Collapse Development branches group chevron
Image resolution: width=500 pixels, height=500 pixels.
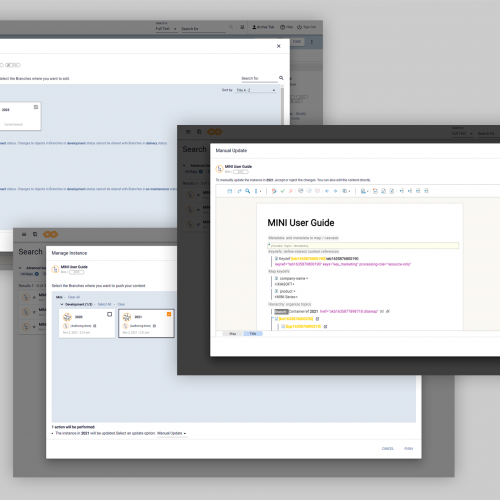[62, 304]
